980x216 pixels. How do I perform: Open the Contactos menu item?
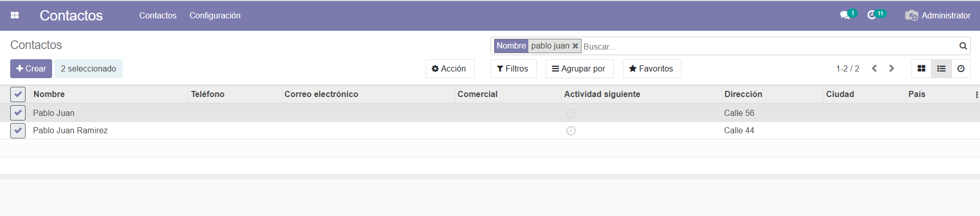click(x=157, y=15)
